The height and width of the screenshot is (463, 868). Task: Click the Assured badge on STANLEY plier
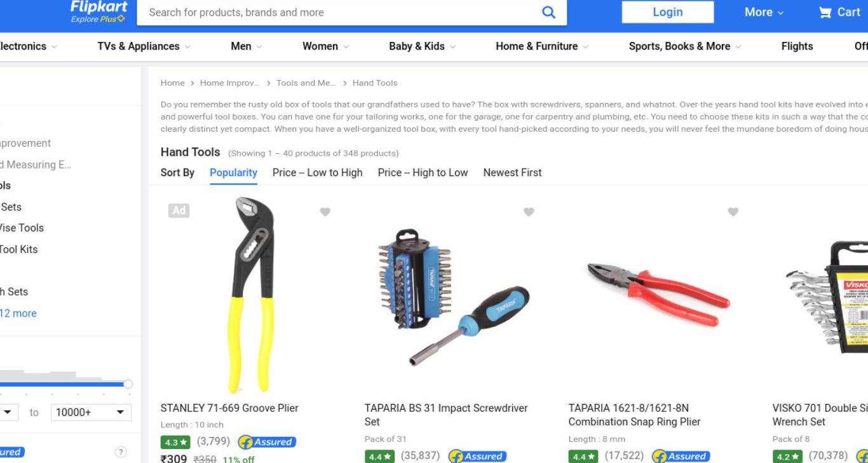tap(267, 442)
